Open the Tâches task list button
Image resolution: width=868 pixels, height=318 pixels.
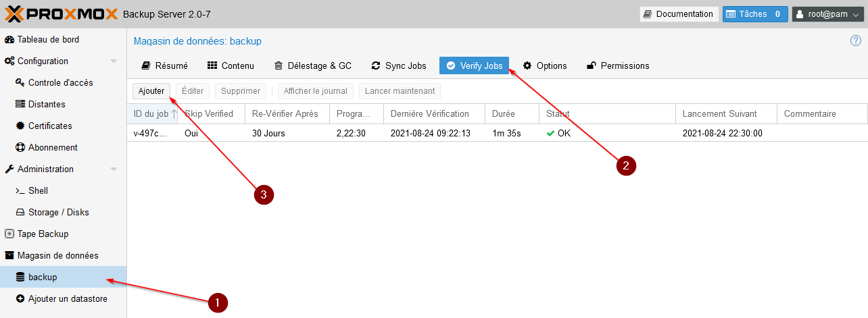[x=754, y=14]
